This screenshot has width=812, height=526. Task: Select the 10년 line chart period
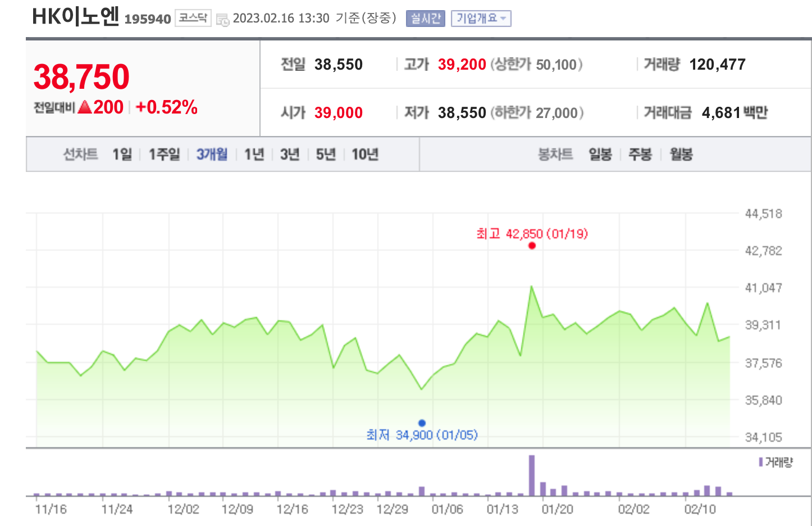[365, 154]
